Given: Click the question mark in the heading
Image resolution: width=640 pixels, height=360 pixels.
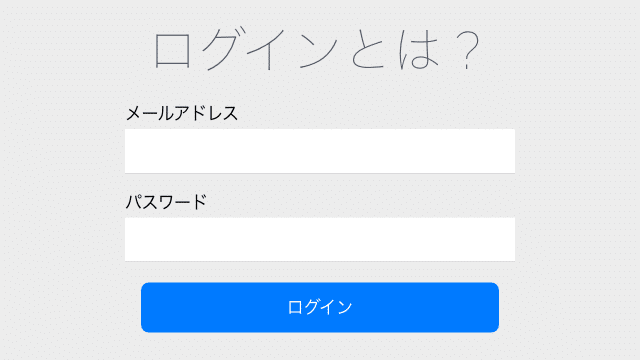Looking at the screenshot, I should pos(468,50).
